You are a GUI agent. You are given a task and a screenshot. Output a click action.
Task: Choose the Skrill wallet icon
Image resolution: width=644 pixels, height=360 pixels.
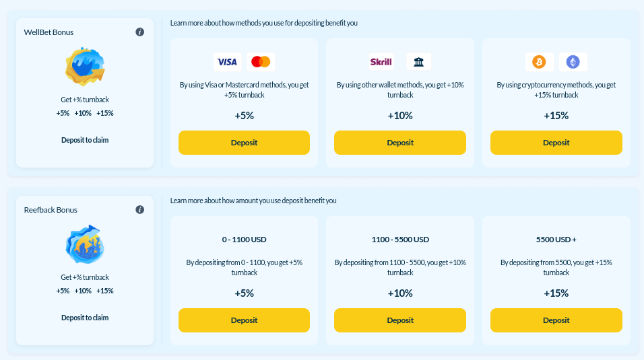[x=381, y=62]
